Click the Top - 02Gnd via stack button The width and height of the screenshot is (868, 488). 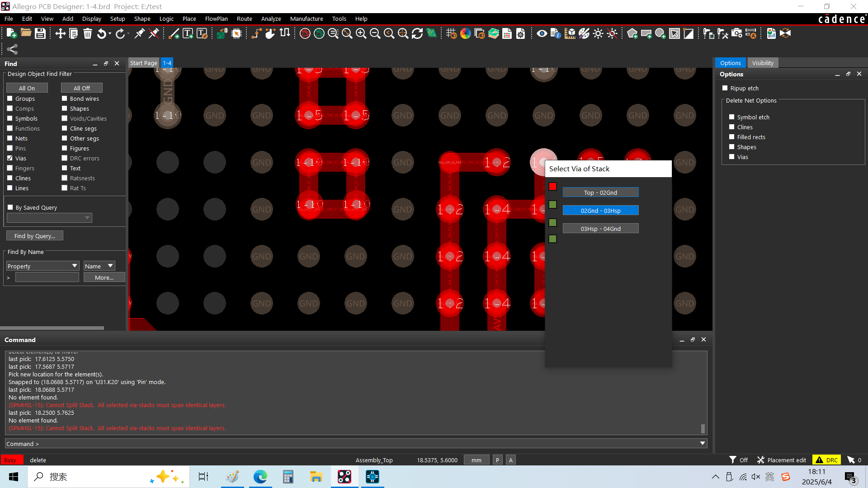[x=600, y=192]
